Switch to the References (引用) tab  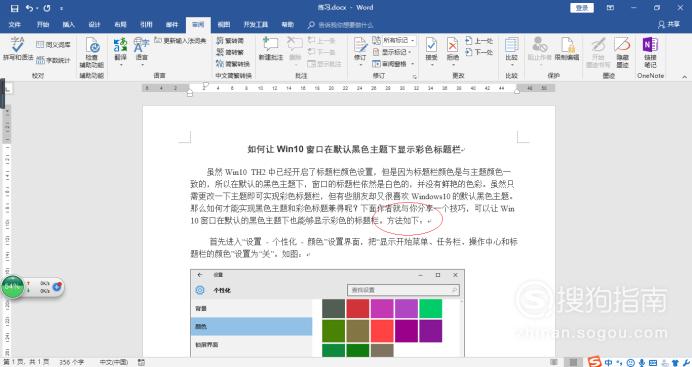tap(146, 25)
